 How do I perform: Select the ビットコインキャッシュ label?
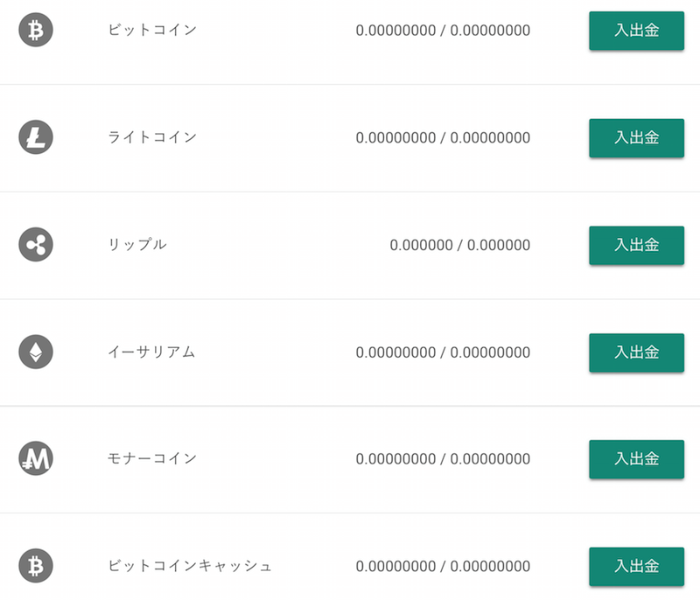click(x=190, y=566)
